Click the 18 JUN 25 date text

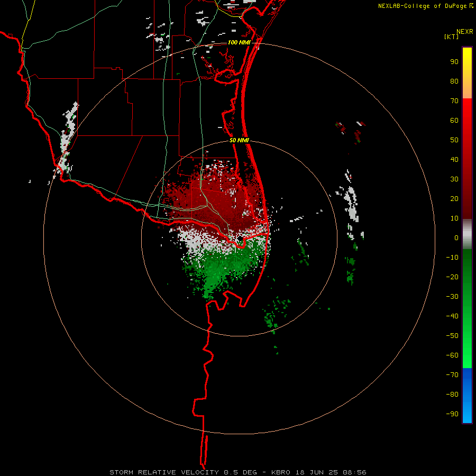tap(317, 472)
